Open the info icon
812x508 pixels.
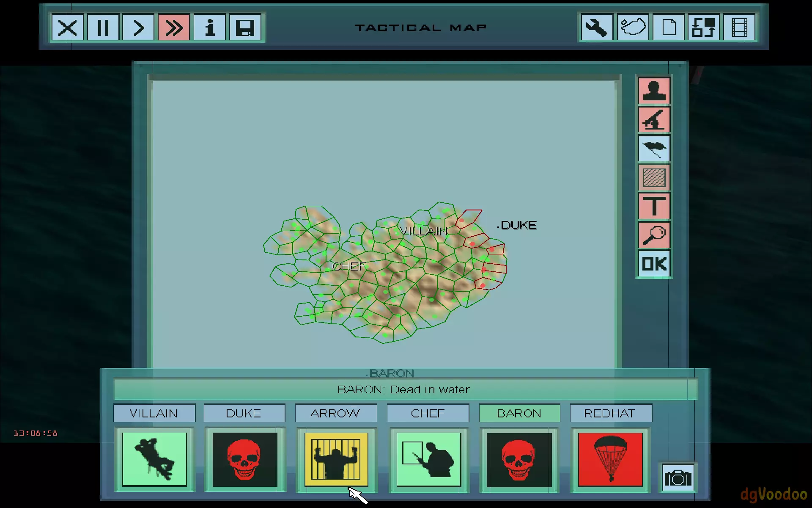point(209,28)
